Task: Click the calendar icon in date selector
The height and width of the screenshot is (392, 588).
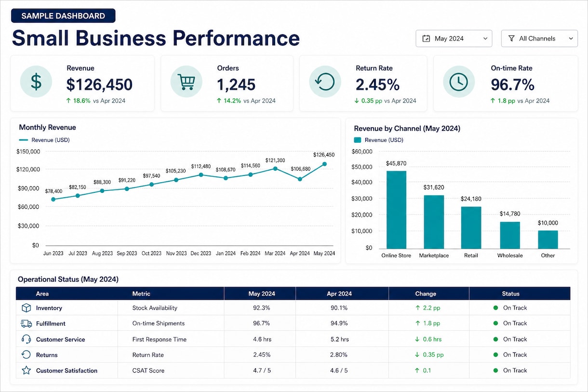Action: [x=426, y=39]
